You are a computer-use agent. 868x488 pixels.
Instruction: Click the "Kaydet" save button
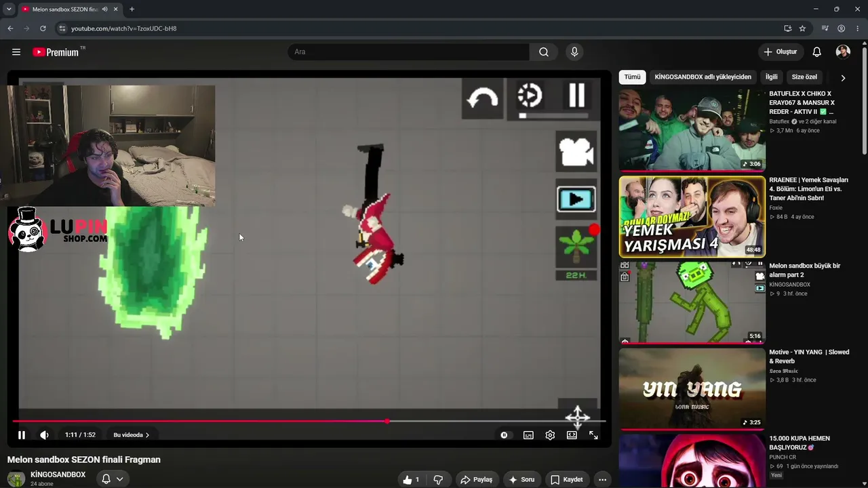click(567, 480)
